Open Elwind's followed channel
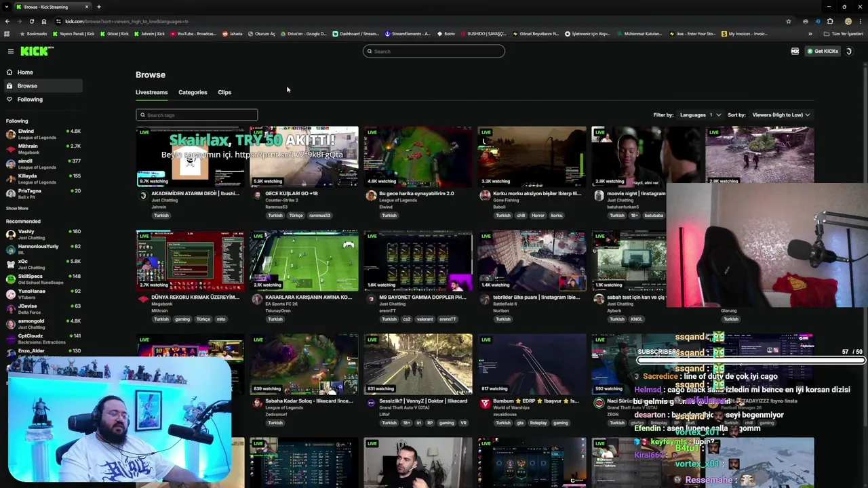This screenshot has height=488, width=868. [42, 134]
